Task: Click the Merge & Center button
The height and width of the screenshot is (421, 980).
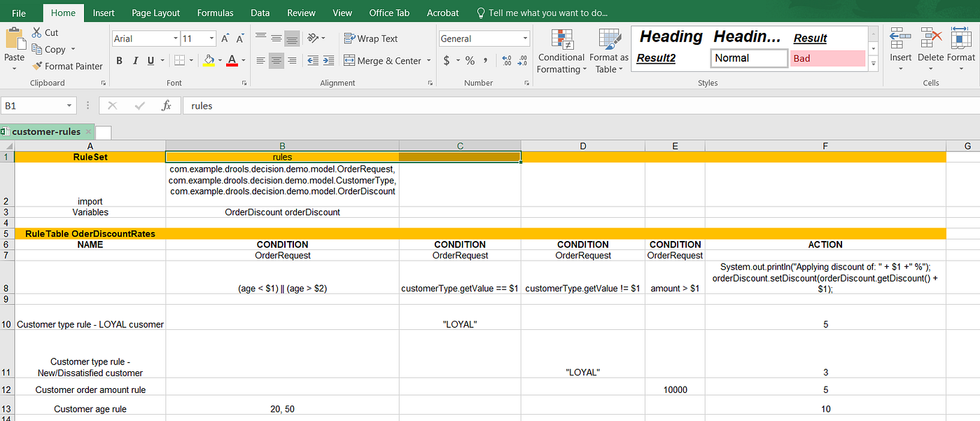Action: tap(382, 61)
